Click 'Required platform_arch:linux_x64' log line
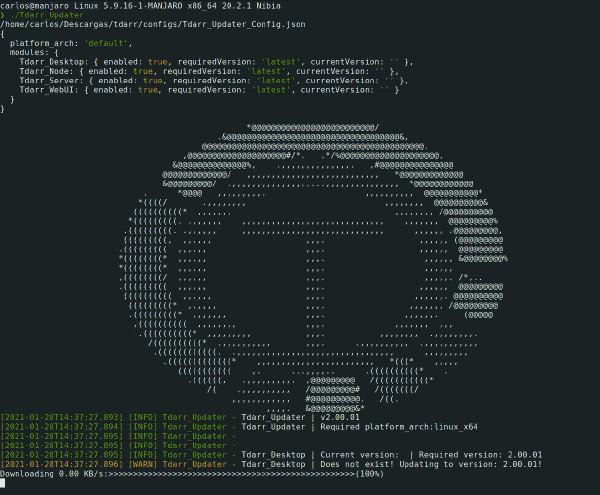 pos(239,427)
